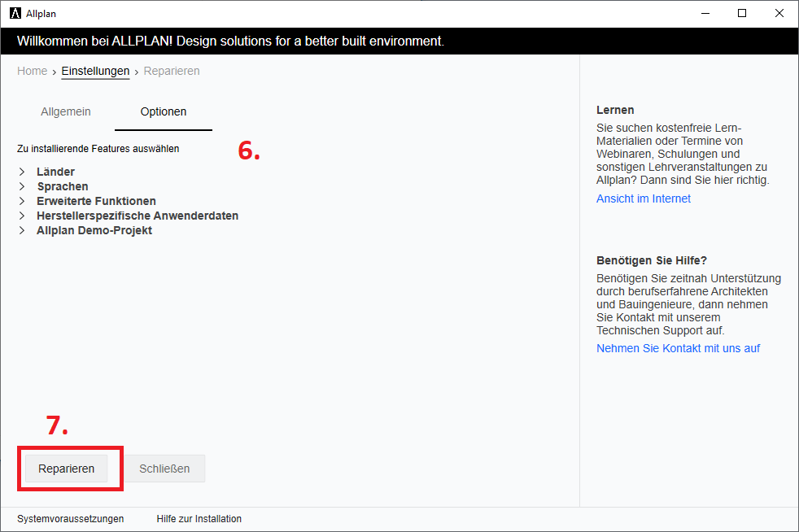Select the Optionen tab
Image resolution: width=799 pixels, height=532 pixels.
coord(164,111)
